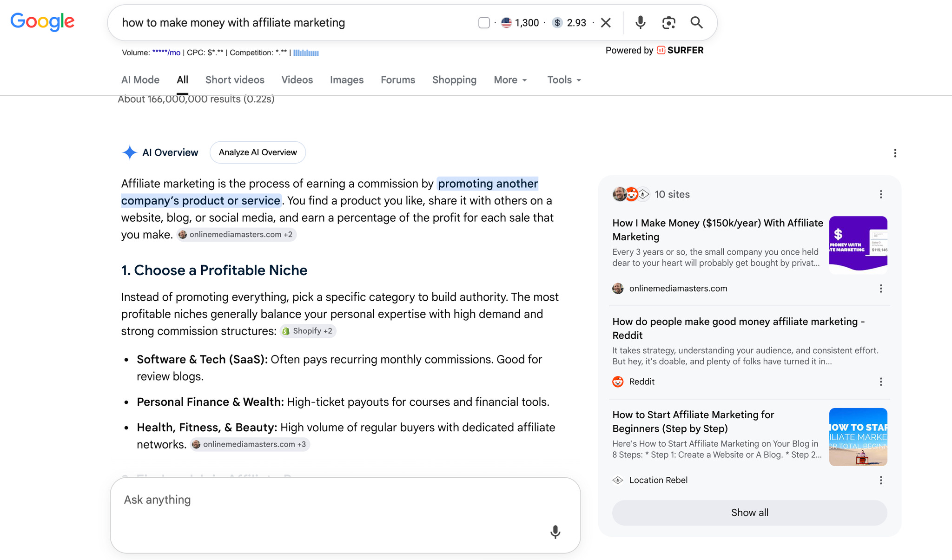Expand onlinemediamasters.com +2 source chip
The width and height of the screenshot is (952, 560).
click(x=236, y=235)
